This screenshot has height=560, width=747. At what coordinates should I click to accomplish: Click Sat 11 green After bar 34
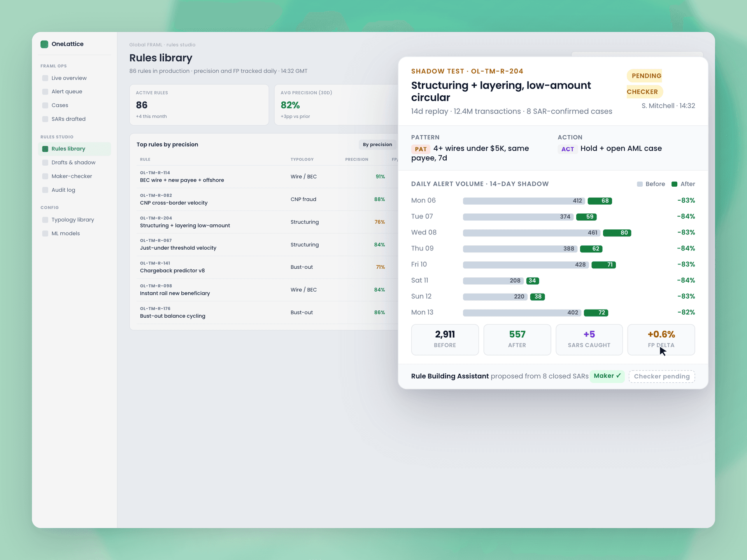click(533, 281)
